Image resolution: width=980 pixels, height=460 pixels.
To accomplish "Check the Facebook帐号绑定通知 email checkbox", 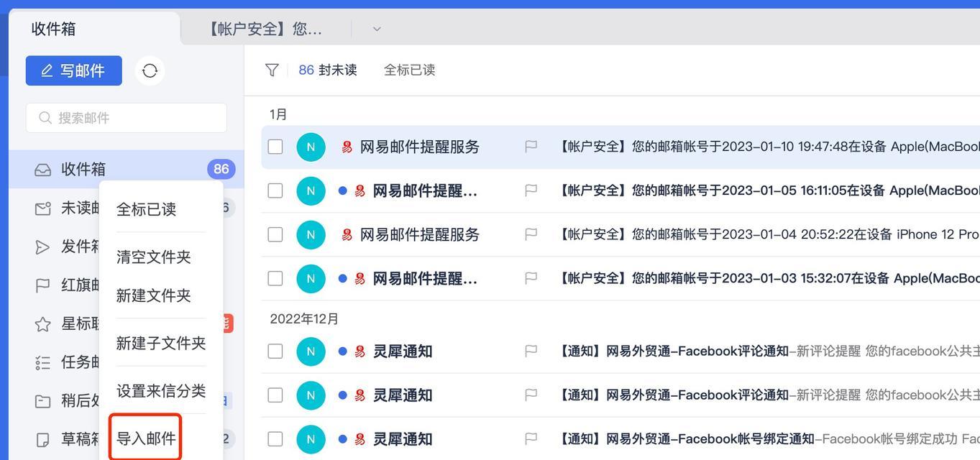I will coord(275,438).
